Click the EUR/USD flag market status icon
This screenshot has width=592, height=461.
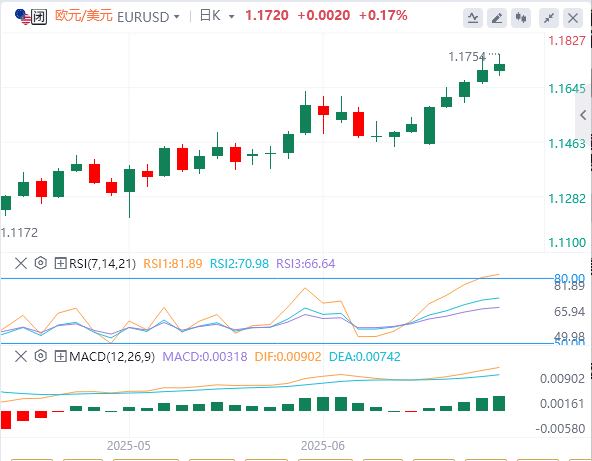click(x=31, y=17)
